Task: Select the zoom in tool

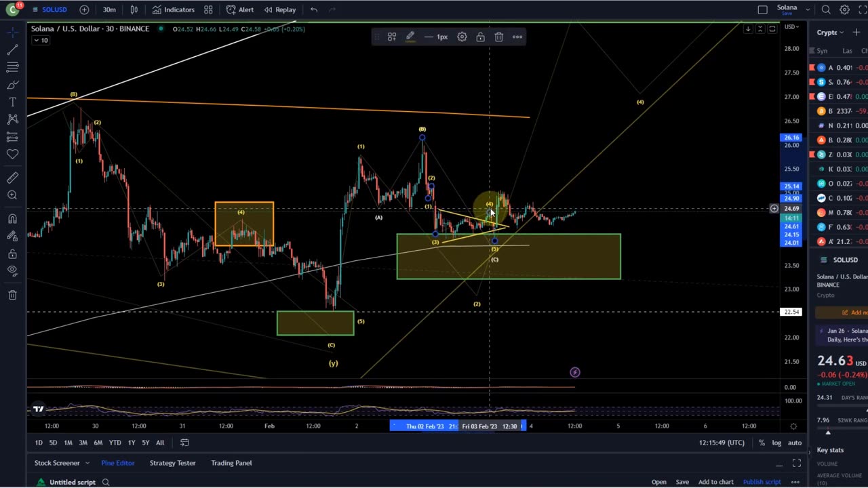Action: (12, 195)
